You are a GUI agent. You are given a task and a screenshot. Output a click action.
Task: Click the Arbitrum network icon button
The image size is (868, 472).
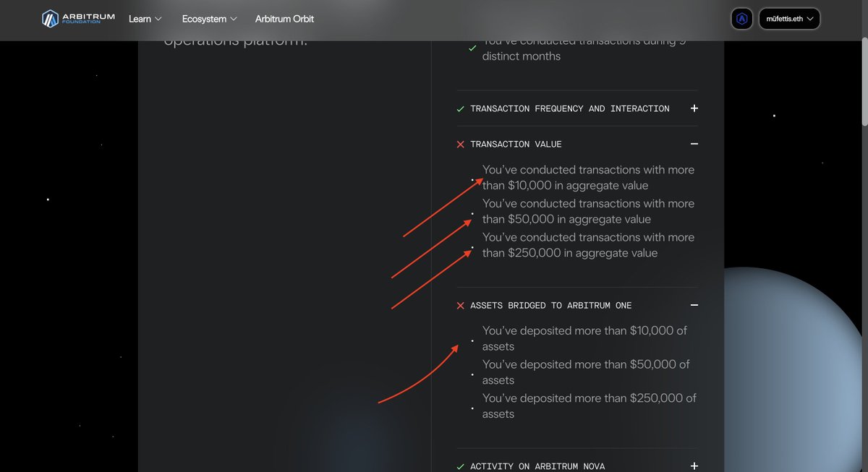click(x=741, y=19)
